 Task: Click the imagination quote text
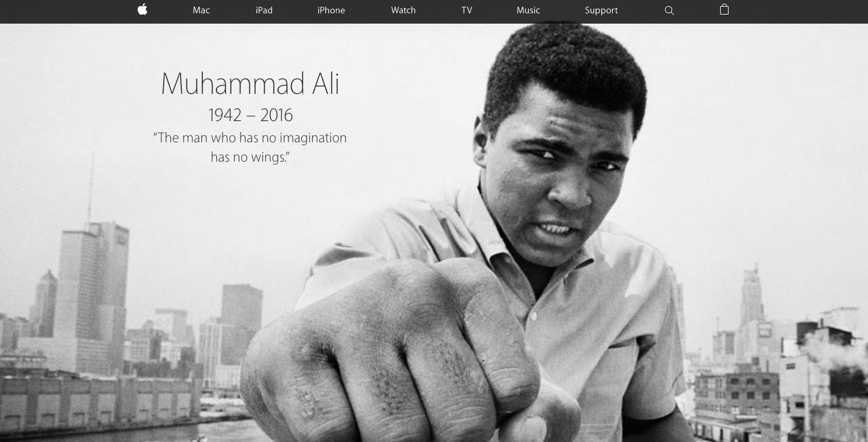(250, 147)
